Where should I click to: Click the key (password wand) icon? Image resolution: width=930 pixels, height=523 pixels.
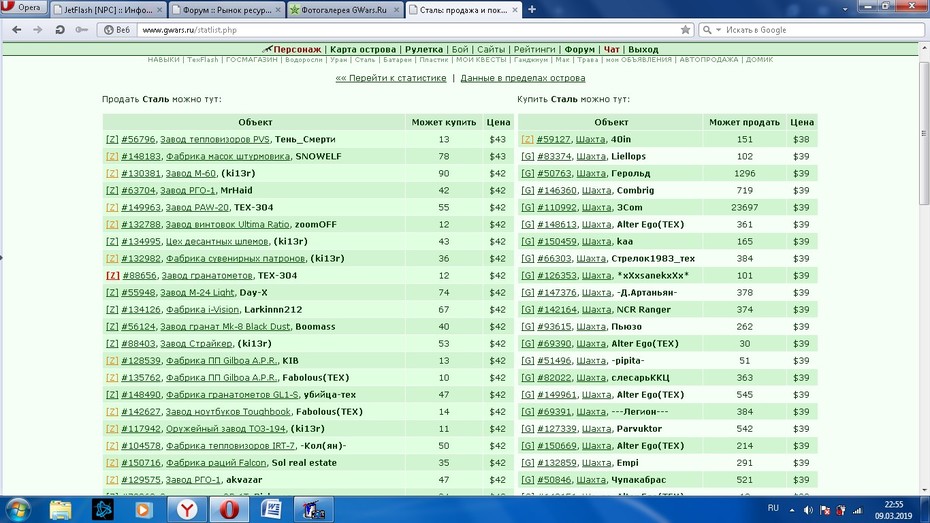point(81,30)
